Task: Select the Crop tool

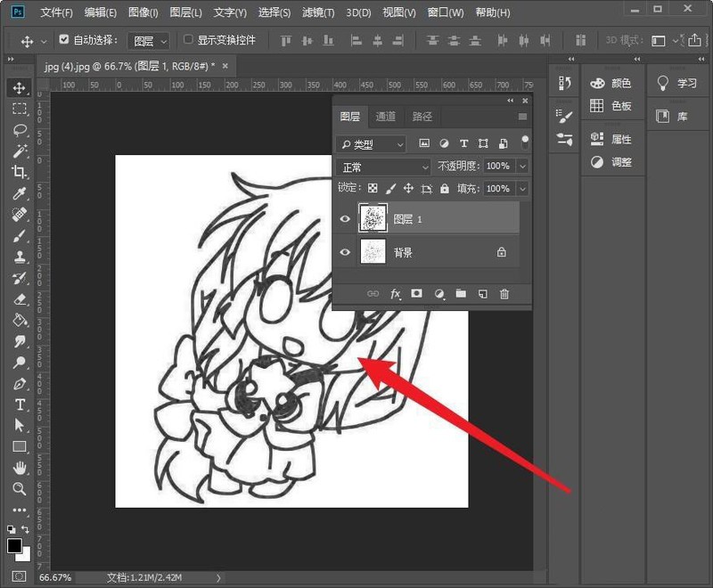Action: click(x=20, y=172)
